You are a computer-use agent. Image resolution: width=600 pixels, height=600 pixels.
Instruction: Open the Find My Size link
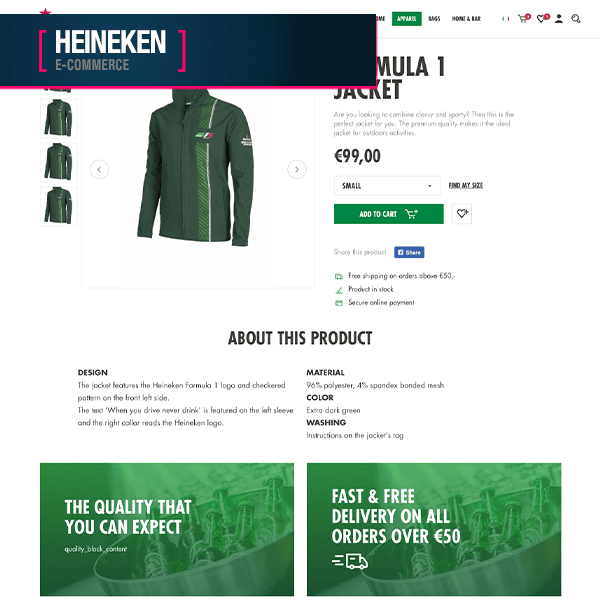click(465, 186)
